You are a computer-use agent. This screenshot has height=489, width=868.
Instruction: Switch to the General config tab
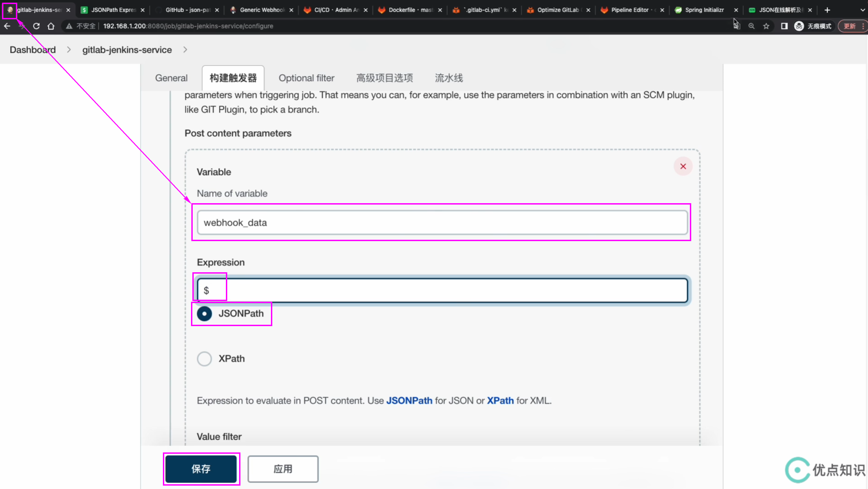[x=171, y=78]
